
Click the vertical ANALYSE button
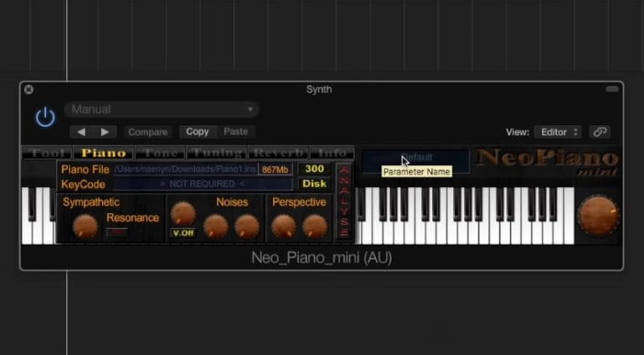point(345,200)
